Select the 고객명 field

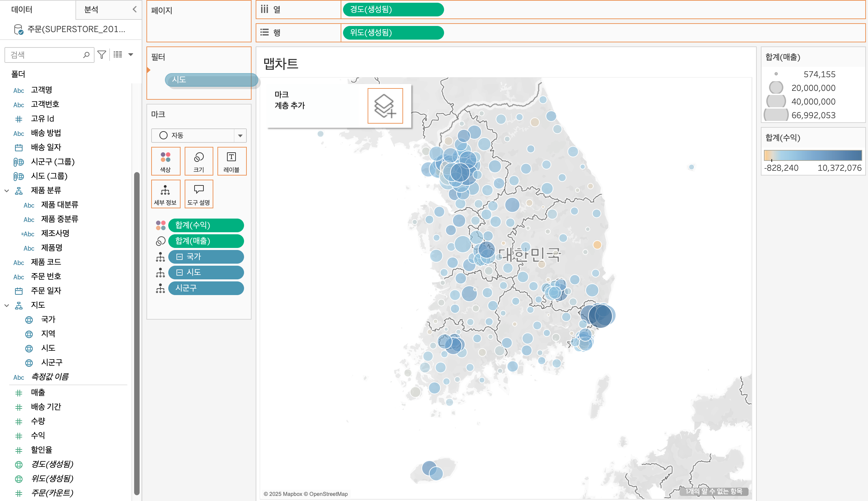click(42, 90)
